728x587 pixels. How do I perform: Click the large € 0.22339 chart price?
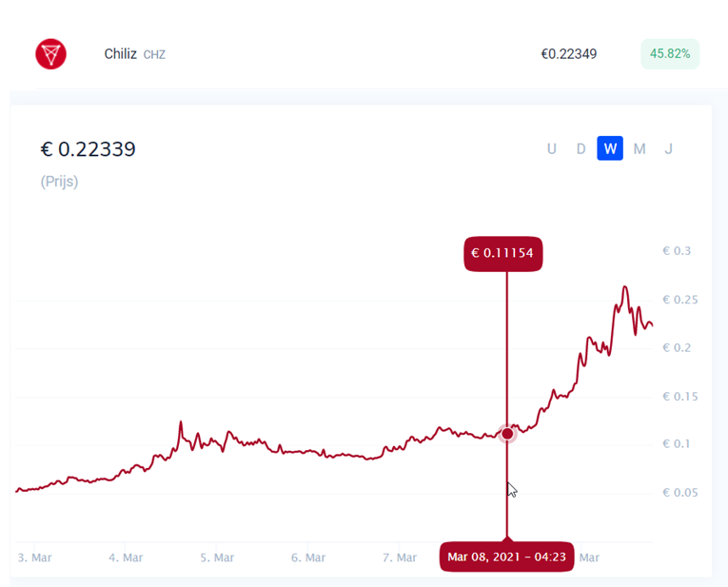click(x=88, y=149)
